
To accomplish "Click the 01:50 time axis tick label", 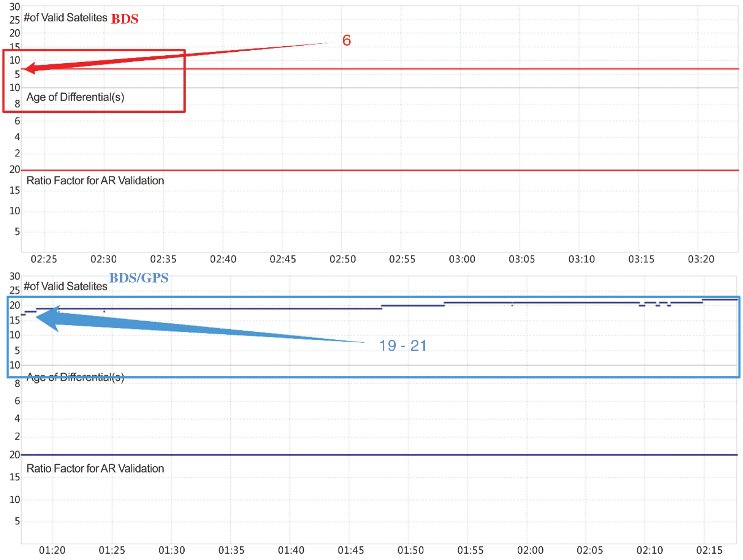I will click(410, 550).
